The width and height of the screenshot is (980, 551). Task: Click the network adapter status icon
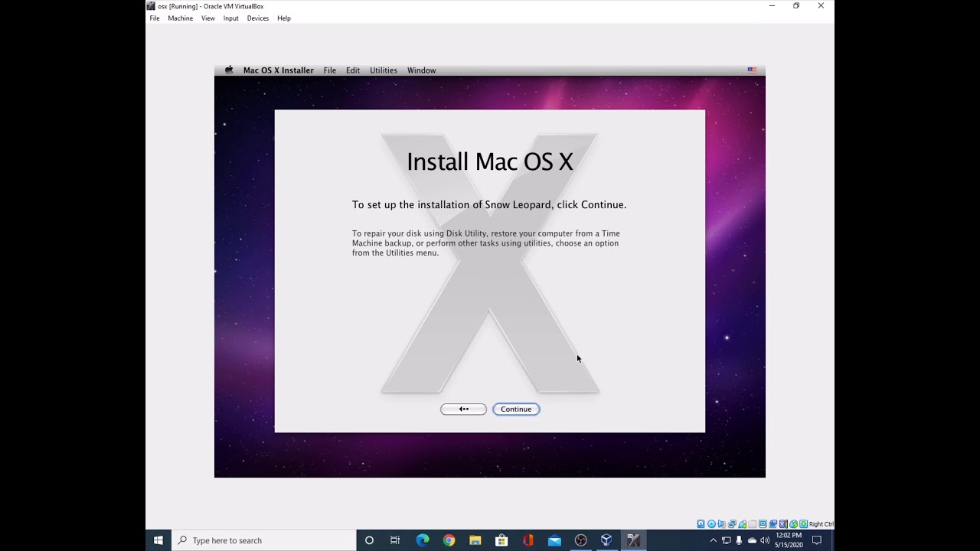pos(732,524)
